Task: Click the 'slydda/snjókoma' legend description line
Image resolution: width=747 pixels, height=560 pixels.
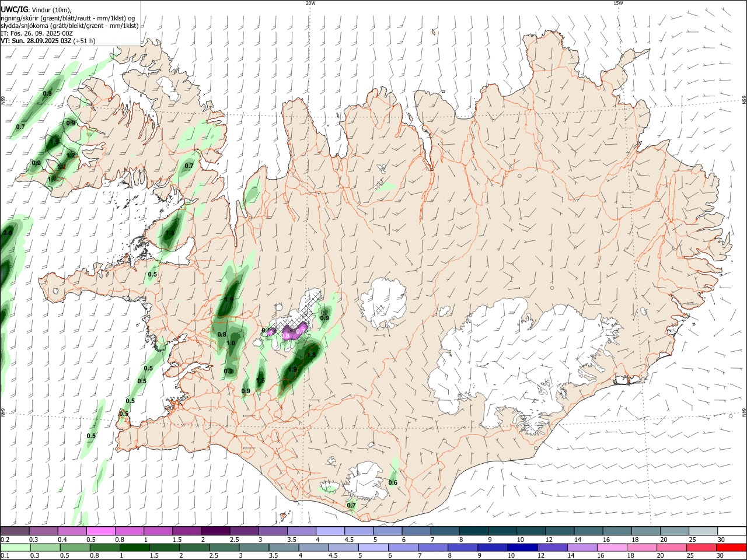Action: pos(69,26)
